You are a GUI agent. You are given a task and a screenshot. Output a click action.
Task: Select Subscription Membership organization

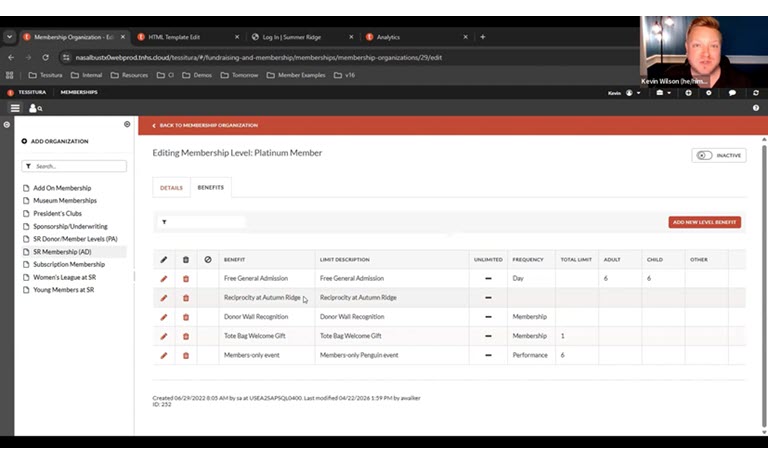(69, 265)
